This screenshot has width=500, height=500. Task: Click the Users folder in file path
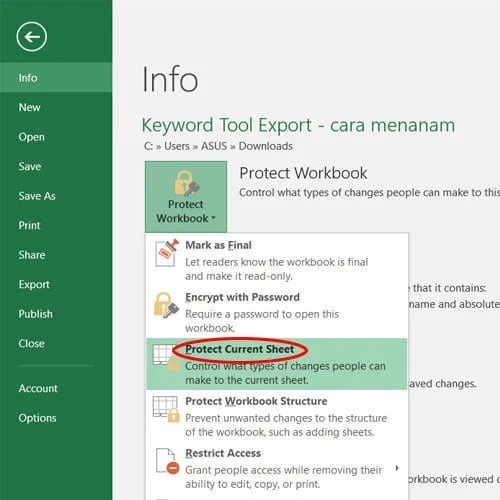(177, 146)
